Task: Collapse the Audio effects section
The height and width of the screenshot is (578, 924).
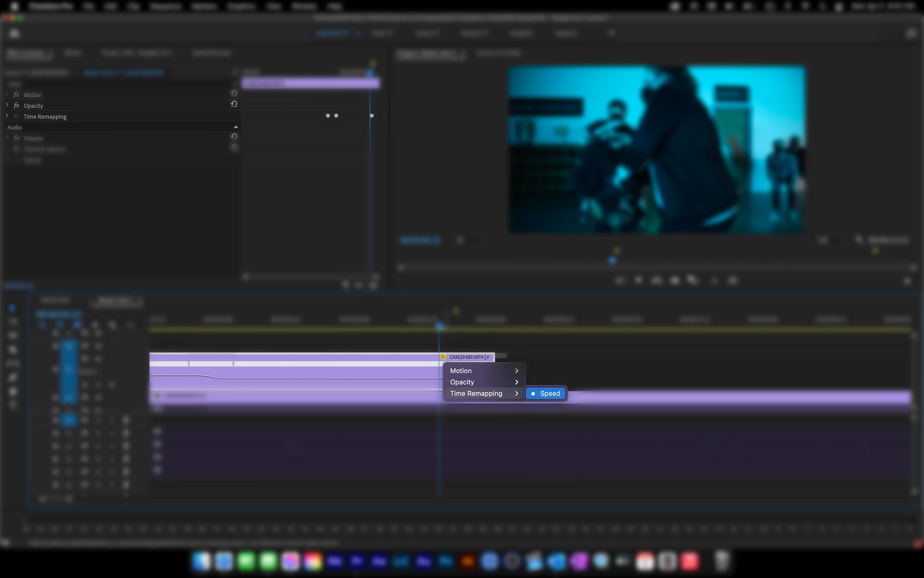Action: coord(235,127)
